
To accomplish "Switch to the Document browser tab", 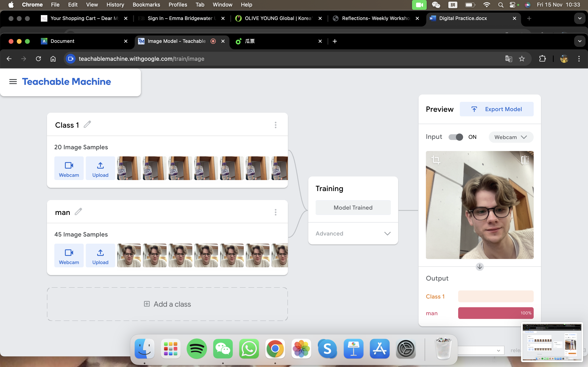I will coord(62,41).
